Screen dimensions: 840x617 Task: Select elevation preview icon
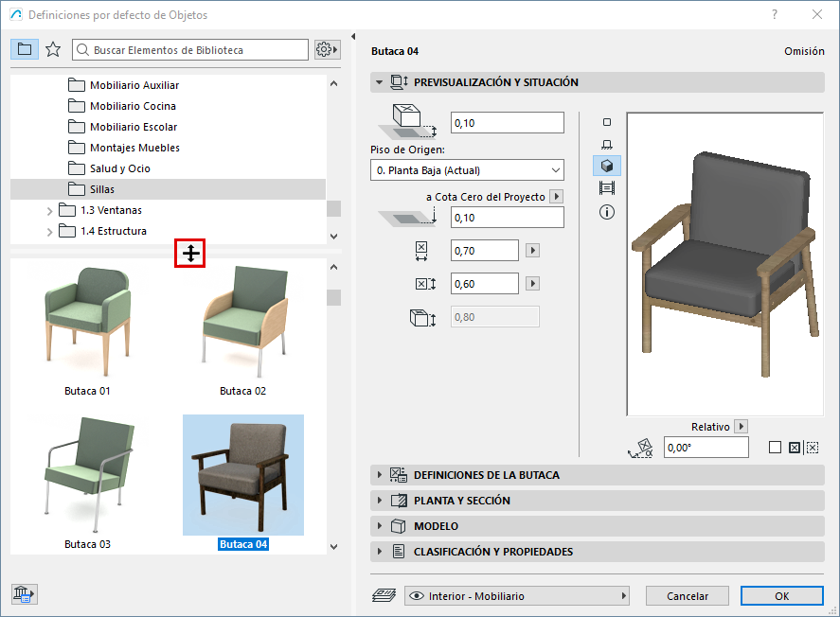pos(607,144)
